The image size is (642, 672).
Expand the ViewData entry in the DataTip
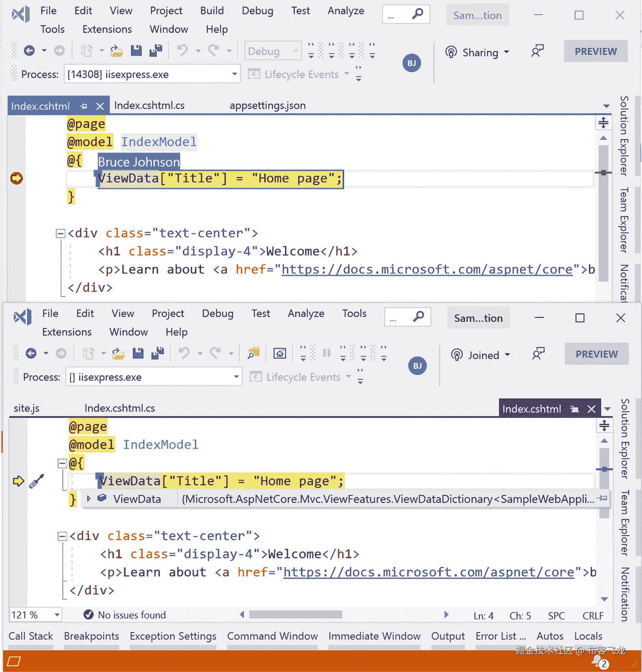(x=89, y=499)
